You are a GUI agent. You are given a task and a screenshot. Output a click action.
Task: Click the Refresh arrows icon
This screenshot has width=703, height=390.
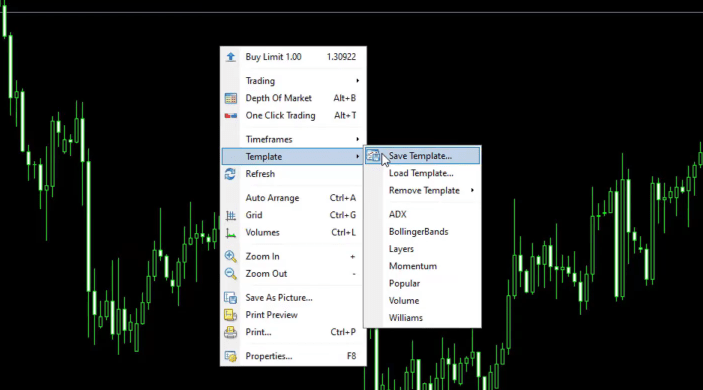[x=230, y=174]
